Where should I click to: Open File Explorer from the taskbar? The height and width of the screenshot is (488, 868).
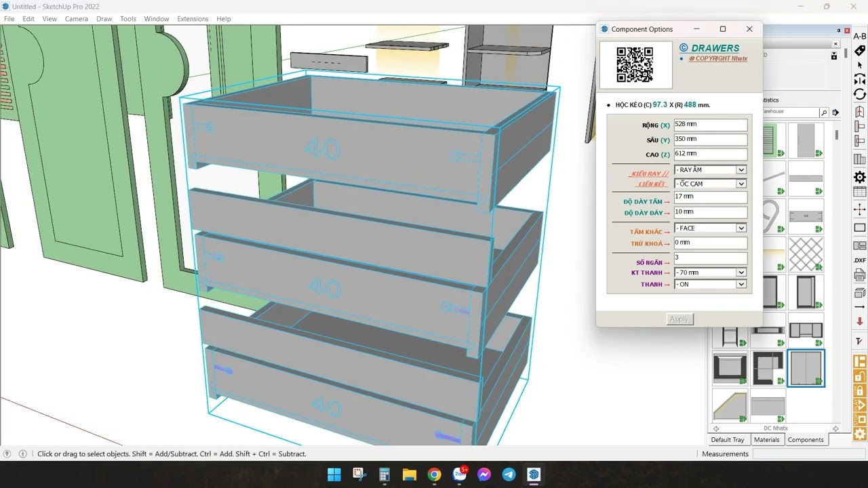click(409, 474)
